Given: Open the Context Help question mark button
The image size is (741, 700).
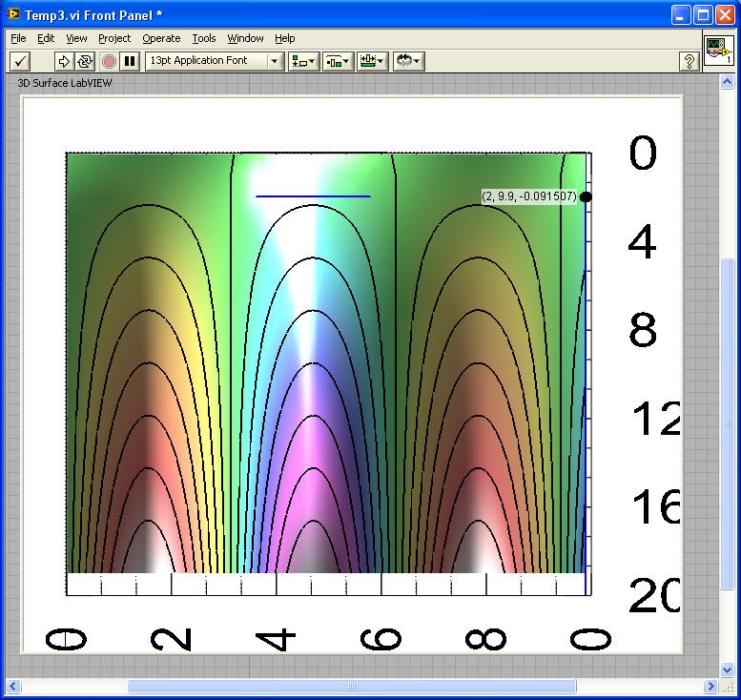Looking at the screenshot, I should coord(689,61).
